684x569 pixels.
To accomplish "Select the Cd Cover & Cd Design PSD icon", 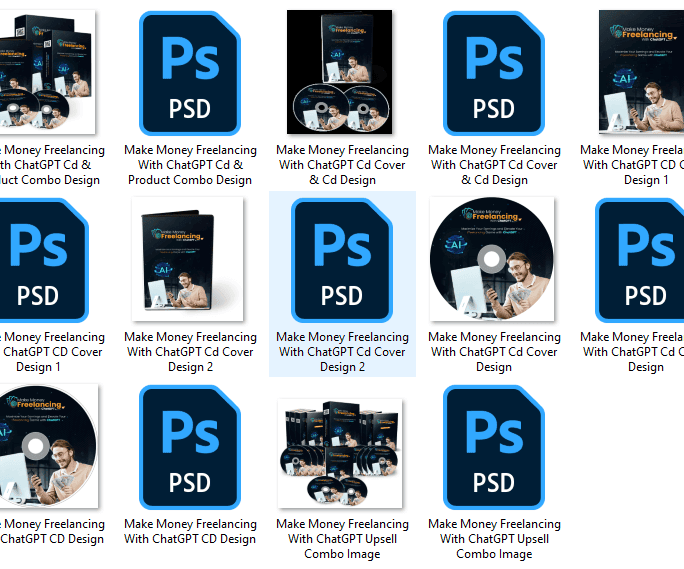I will tap(494, 73).
